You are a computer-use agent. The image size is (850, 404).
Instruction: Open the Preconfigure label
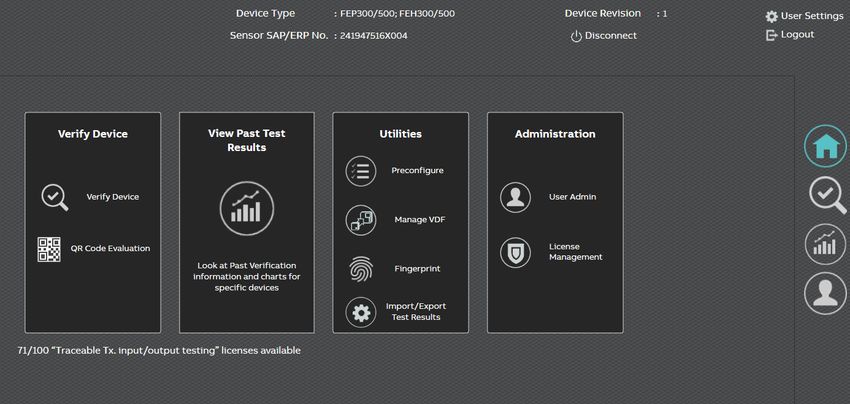coord(417,170)
